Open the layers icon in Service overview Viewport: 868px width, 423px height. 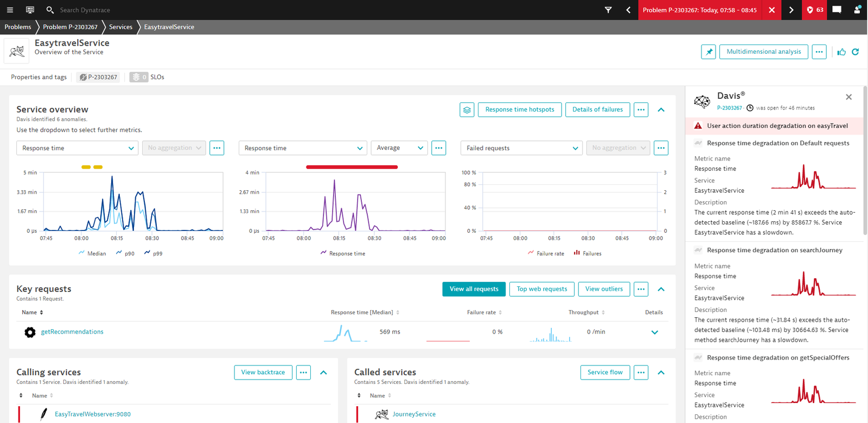click(467, 110)
